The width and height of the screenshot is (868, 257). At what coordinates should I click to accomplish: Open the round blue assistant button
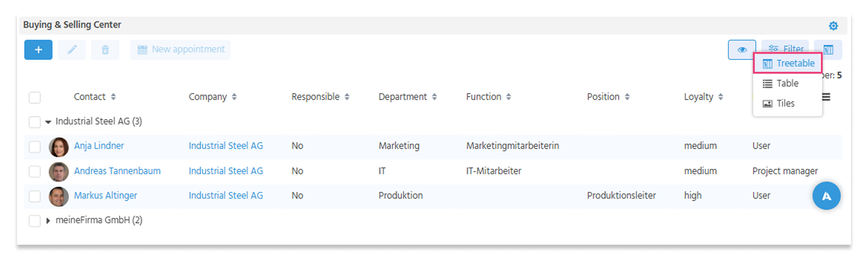(826, 196)
